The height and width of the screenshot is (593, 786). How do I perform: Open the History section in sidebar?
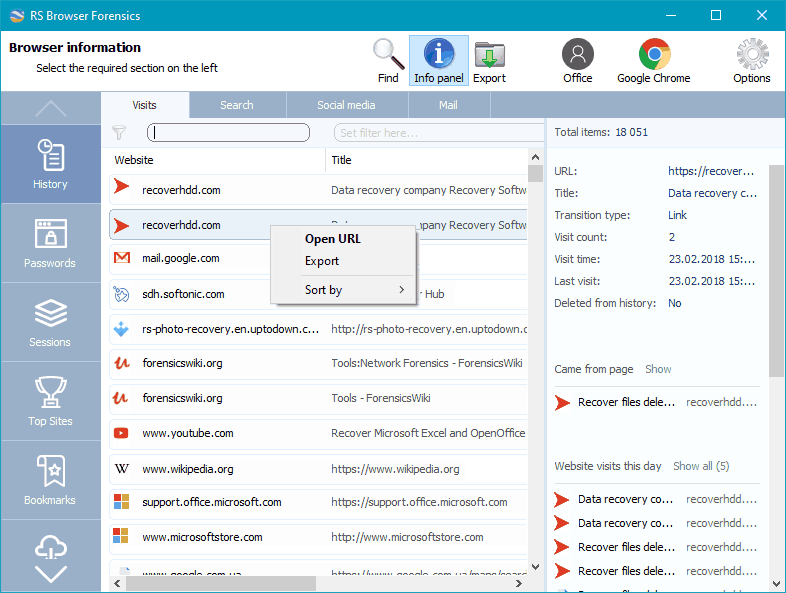(x=50, y=164)
